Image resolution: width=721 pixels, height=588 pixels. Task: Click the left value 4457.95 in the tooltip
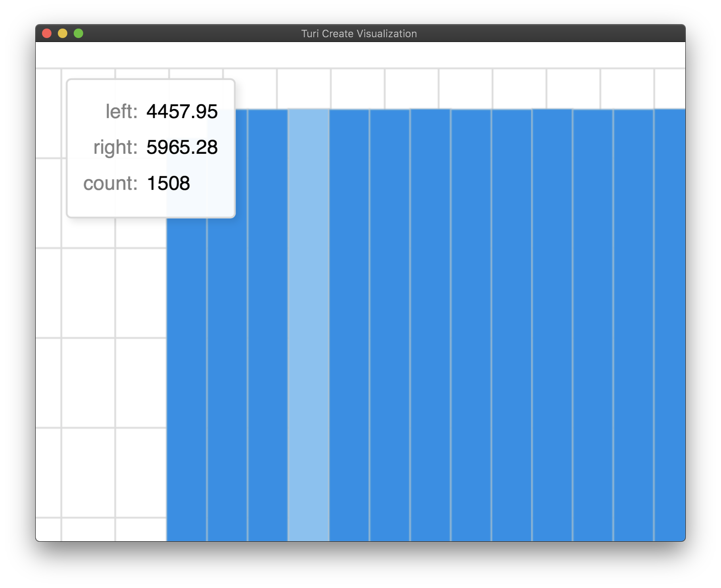click(x=181, y=112)
